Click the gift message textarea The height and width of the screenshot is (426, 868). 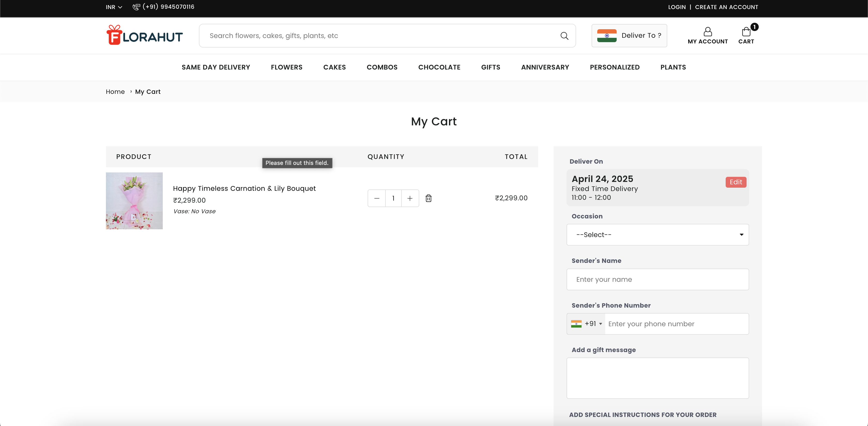coord(657,378)
